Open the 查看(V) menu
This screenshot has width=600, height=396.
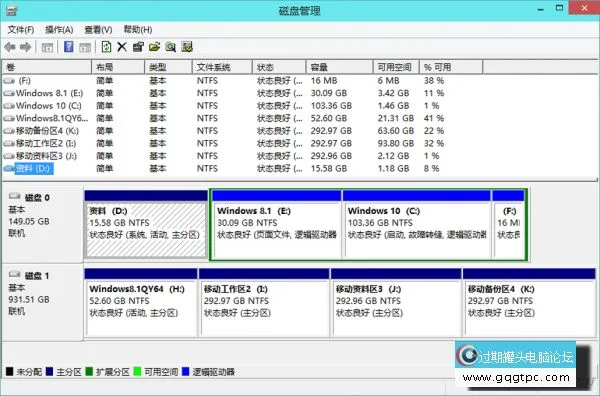click(x=98, y=29)
